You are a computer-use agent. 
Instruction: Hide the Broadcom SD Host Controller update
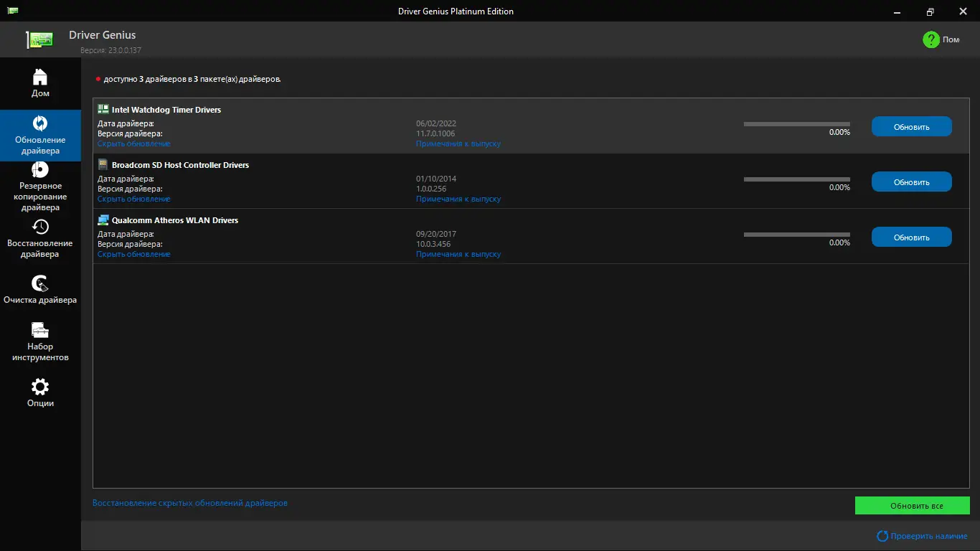pos(134,199)
